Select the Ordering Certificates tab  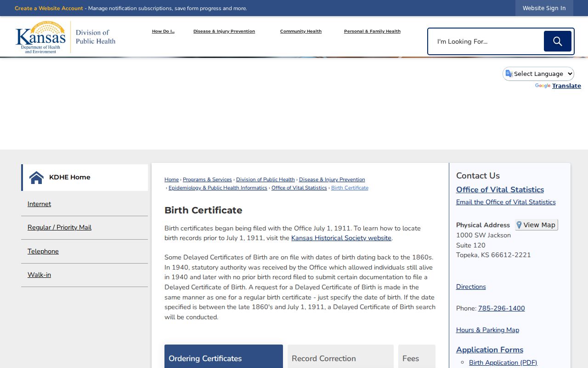point(224,356)
